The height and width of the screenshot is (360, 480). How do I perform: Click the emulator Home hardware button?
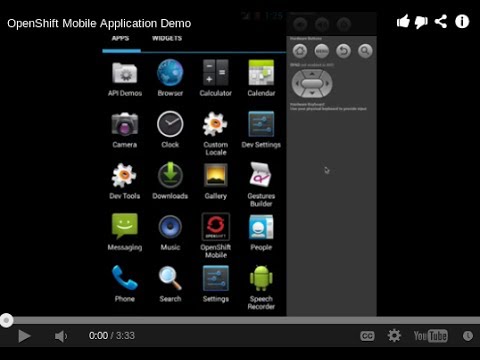tap(300, 51)
